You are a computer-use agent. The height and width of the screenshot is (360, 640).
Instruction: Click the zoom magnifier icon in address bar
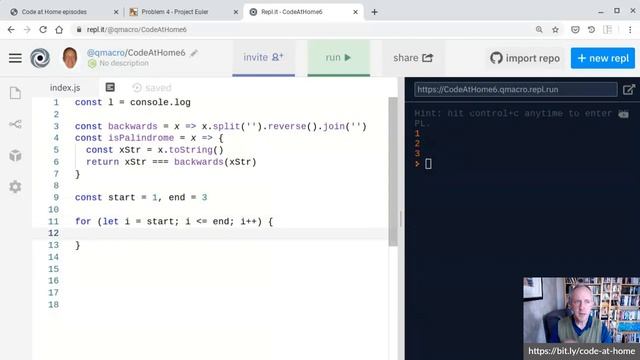click(539, 29)
